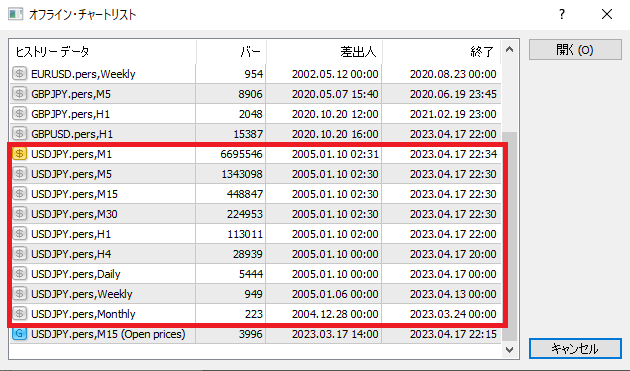
Task: Click the vertical scrollbar thumb
Action: point(509,236)
